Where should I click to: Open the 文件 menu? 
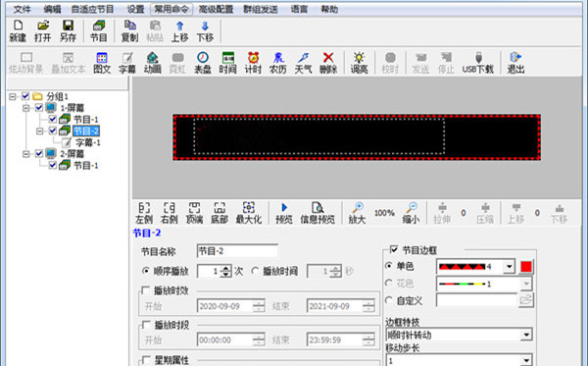pos(23,9)
